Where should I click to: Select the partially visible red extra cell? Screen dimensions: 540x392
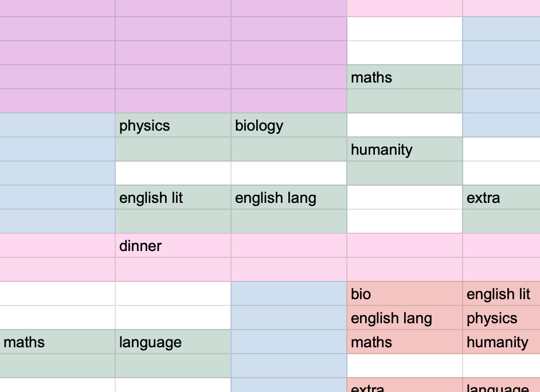404,387
